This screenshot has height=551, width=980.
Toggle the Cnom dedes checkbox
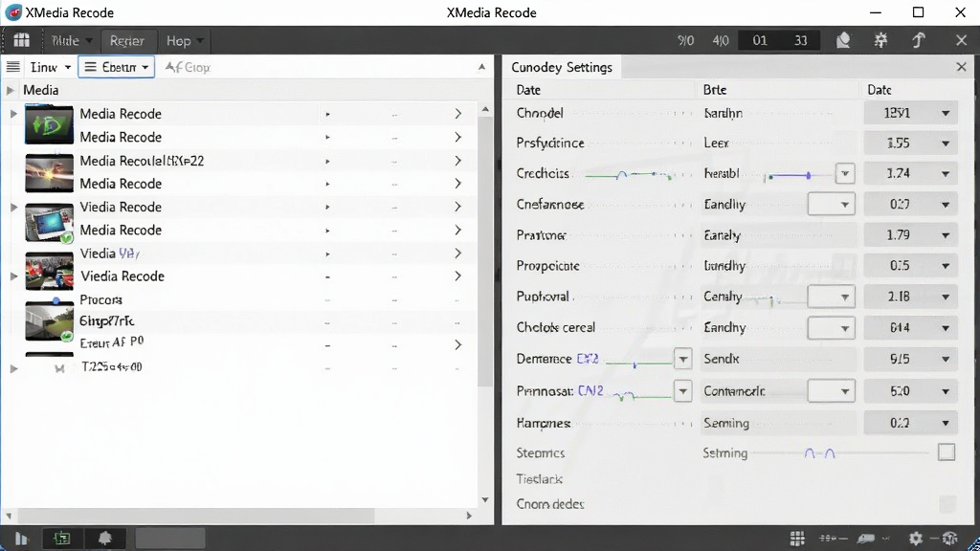tap(947, 503)
